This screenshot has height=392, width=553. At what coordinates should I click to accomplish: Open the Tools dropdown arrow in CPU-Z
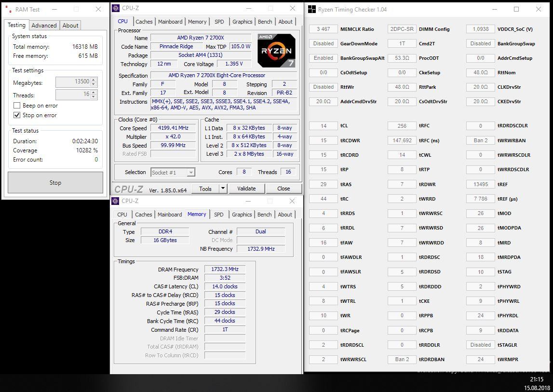[x=223, y=189]
